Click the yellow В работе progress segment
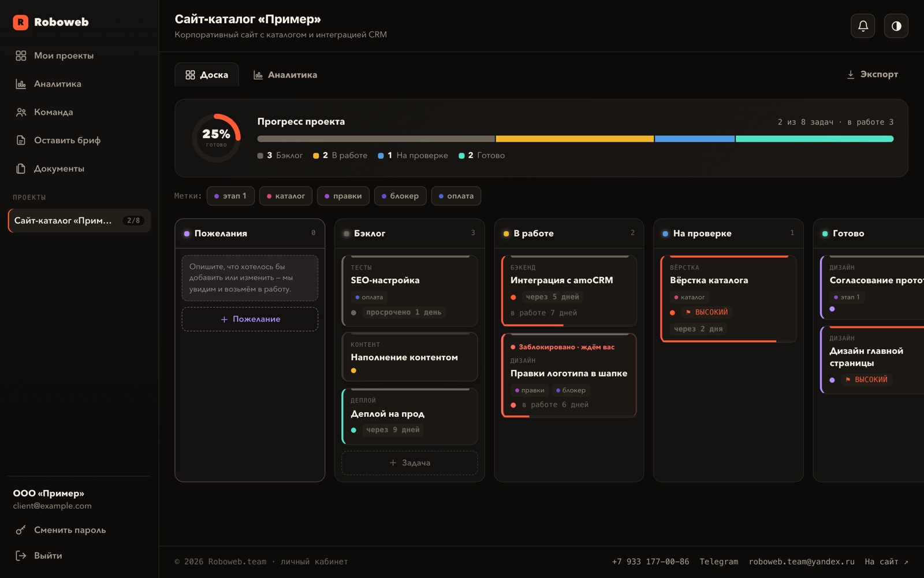 (x=575, y=139)
